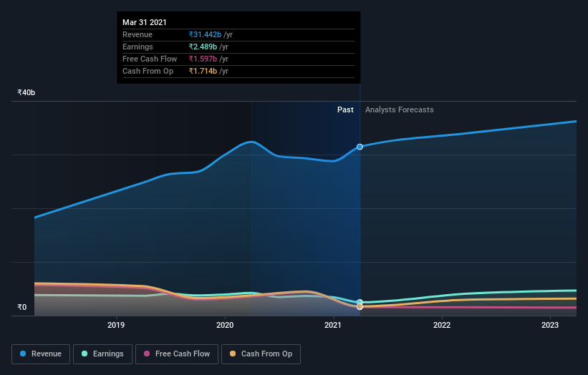
Task: Click the 2019 x-axis label
Action: [116, 325]
